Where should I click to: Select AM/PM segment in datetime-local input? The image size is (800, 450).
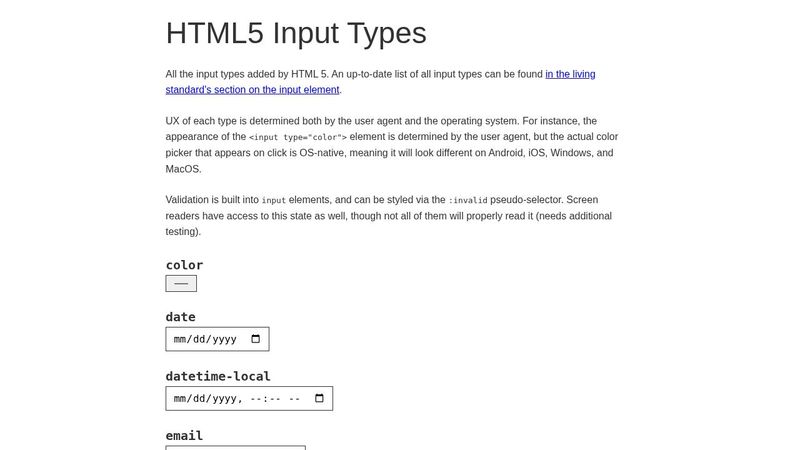pos(295,398)
